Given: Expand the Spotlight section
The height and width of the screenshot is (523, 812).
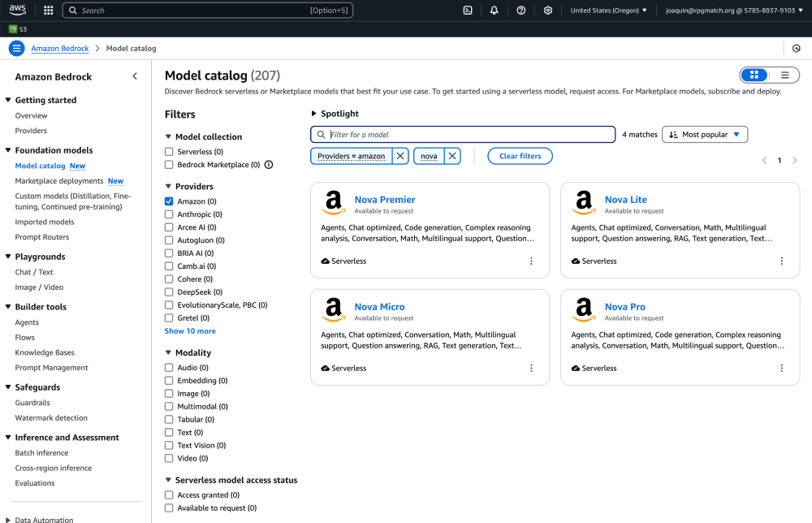Looking at the screenshot, I should (335, 114).
